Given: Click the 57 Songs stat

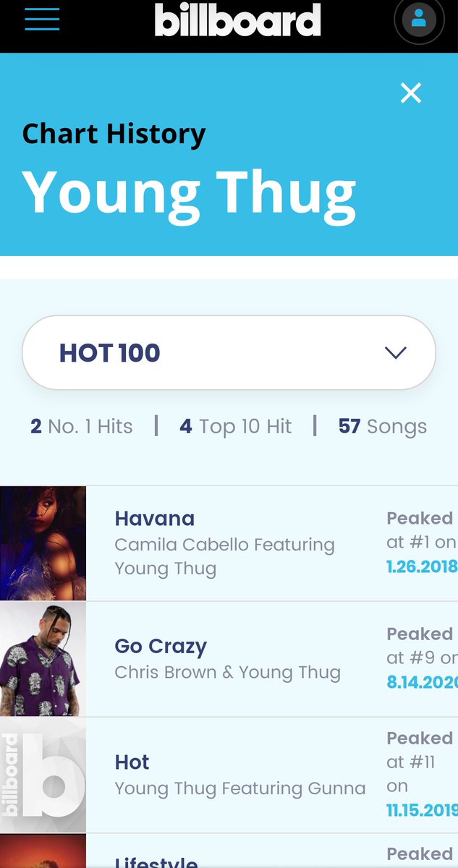Looking at the screenshot, I should [383, 426].
